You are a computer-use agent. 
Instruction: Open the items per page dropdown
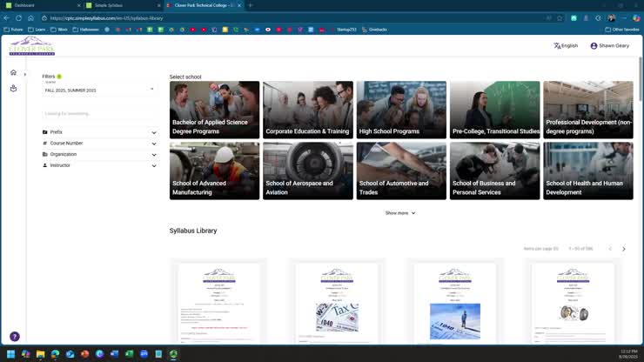[x=541, y=249]
